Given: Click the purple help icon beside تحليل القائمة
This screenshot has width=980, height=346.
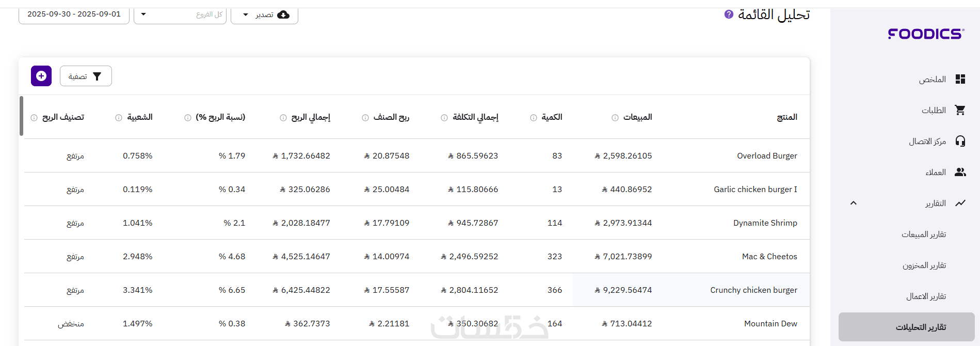Looking at the screenshot, I should point(729,14).
